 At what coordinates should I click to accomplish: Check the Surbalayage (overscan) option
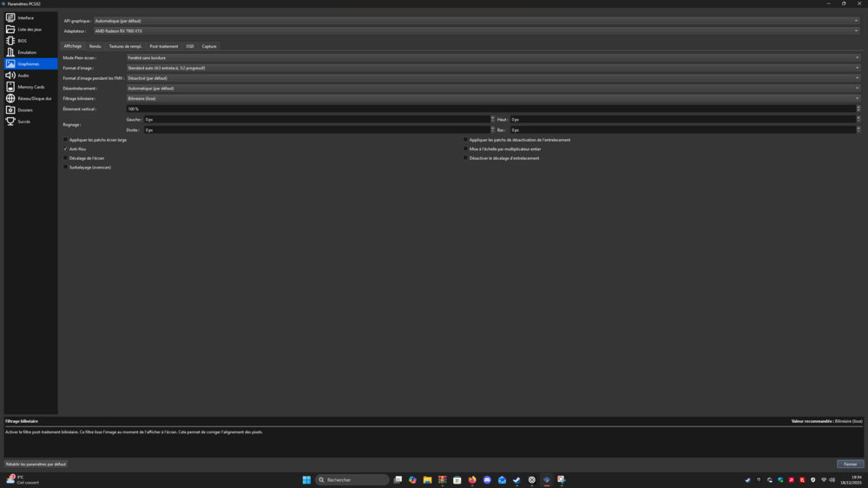(x=66, y=168)
